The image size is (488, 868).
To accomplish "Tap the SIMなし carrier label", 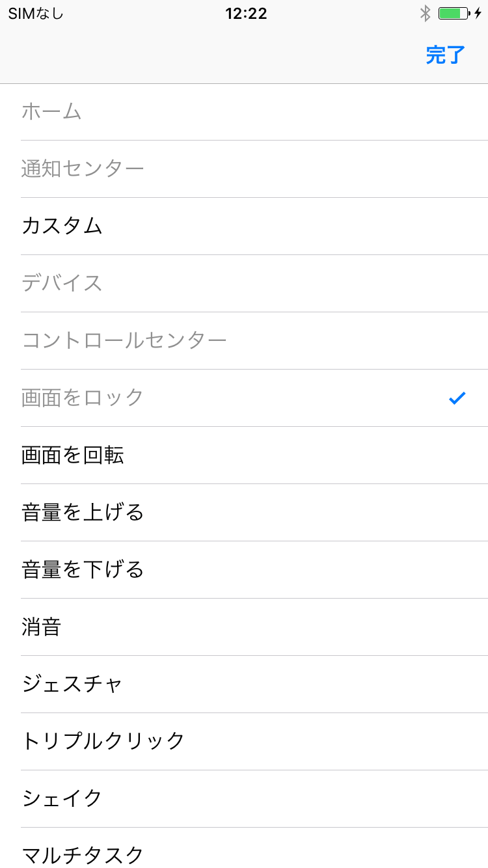I will coord(36,14).
